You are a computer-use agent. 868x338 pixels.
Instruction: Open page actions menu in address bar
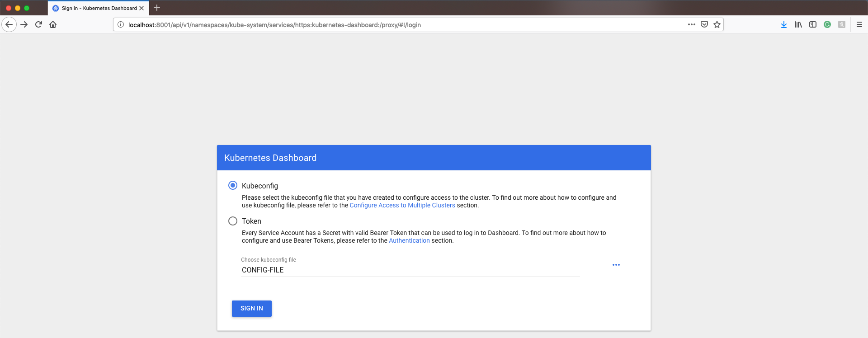click(692, 24)
